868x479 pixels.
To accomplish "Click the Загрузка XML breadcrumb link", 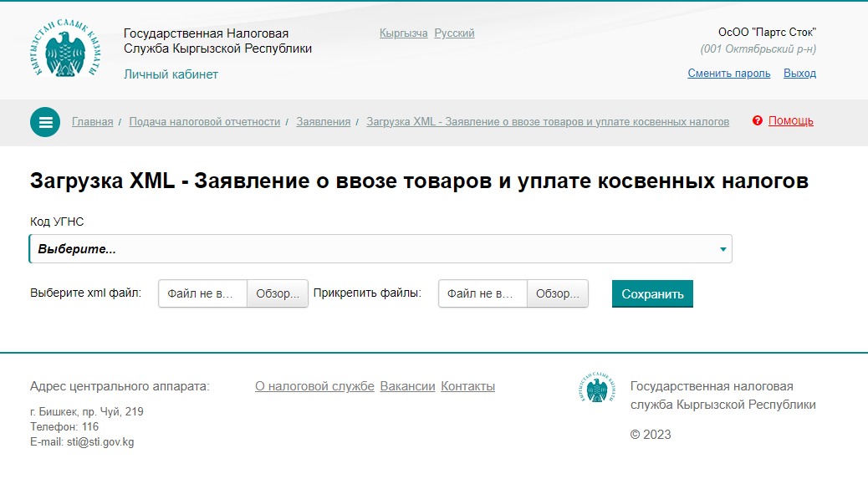I will (548, 122).
